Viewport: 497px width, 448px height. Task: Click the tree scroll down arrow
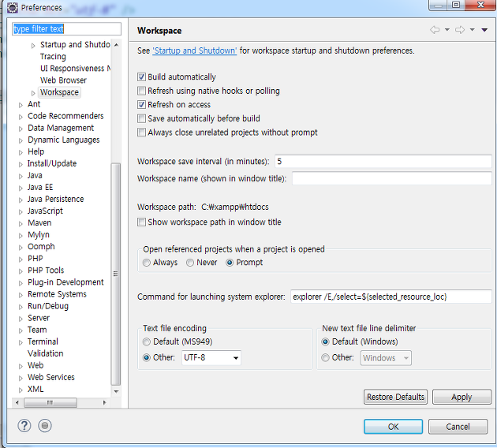pyautogui.click(x=116, y=391)
